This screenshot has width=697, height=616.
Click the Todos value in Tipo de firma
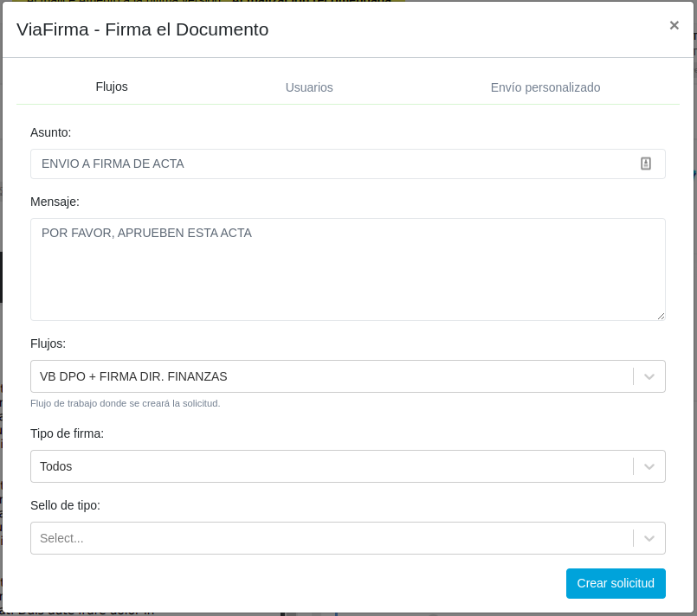coord(56,466)
